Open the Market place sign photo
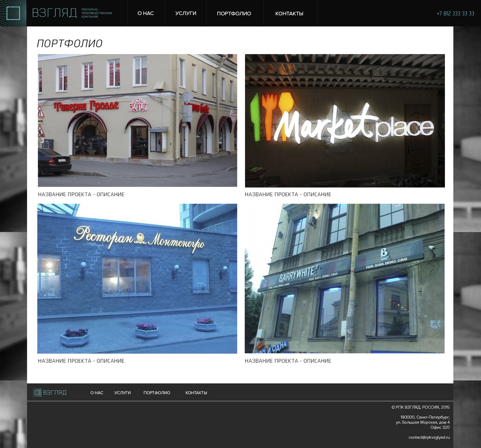 pyautogui.click(x=345, y=121)
